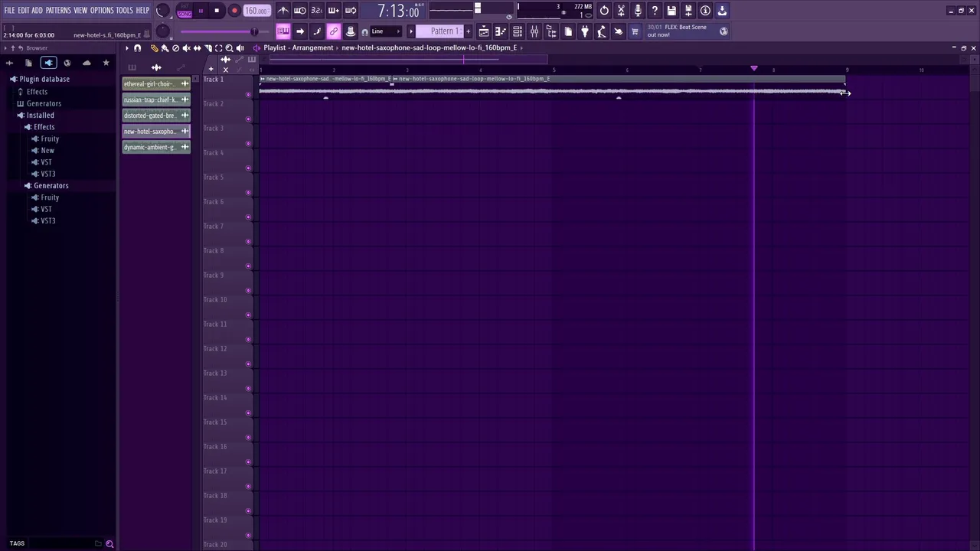This screenshot has height=551, width=980.
Task: Open the Piano roll icon
Action: [x=501, y=31]
